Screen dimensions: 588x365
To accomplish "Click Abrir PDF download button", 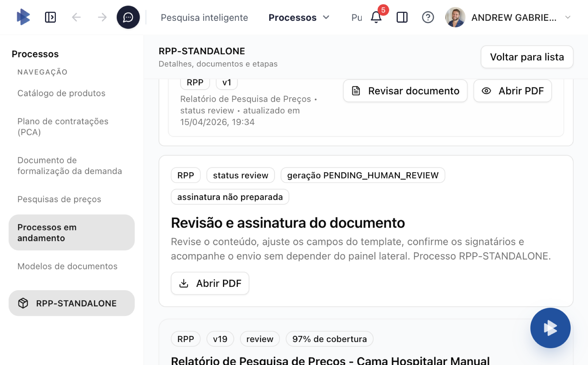I will click(210, 283).
